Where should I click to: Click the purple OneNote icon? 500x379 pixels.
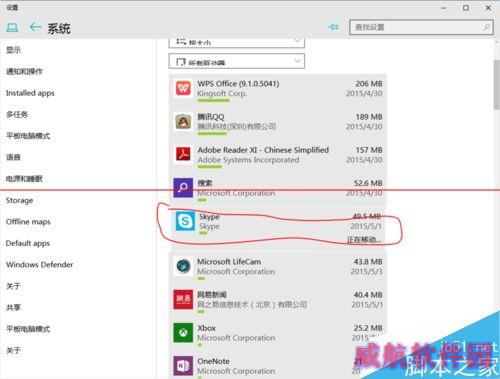[x=183, y=366]
